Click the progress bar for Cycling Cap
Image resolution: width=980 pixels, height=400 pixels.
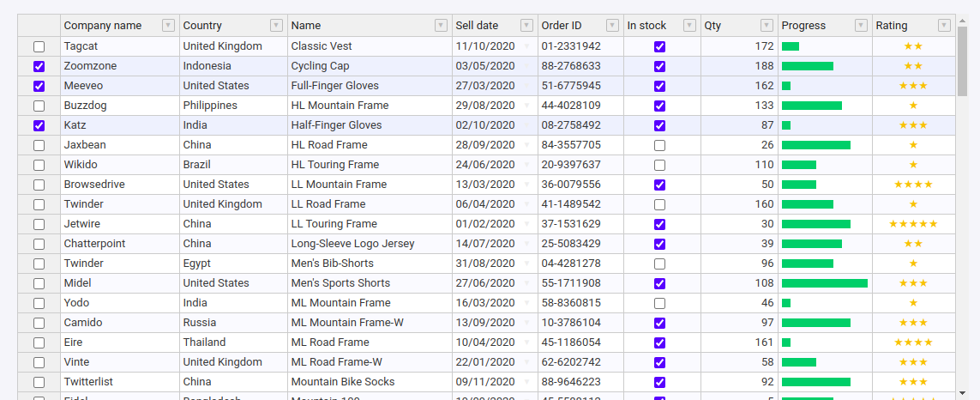[x=808, y=66]
